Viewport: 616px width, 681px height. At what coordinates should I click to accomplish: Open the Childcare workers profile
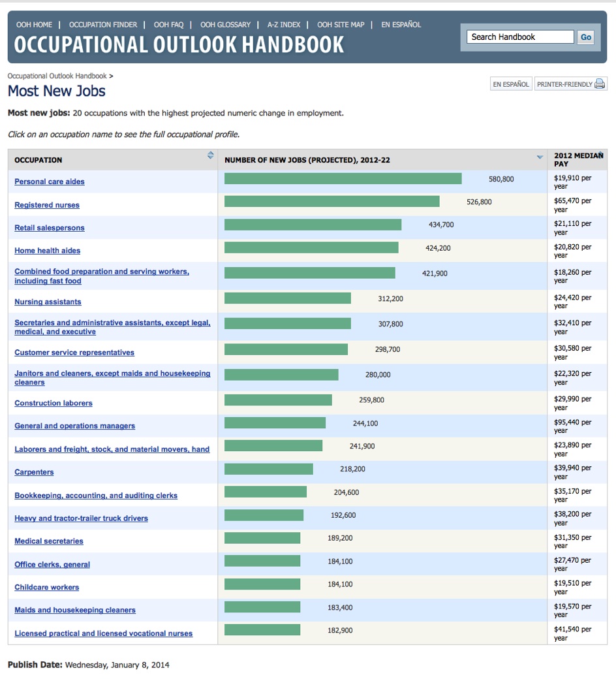tap(46, 588)
